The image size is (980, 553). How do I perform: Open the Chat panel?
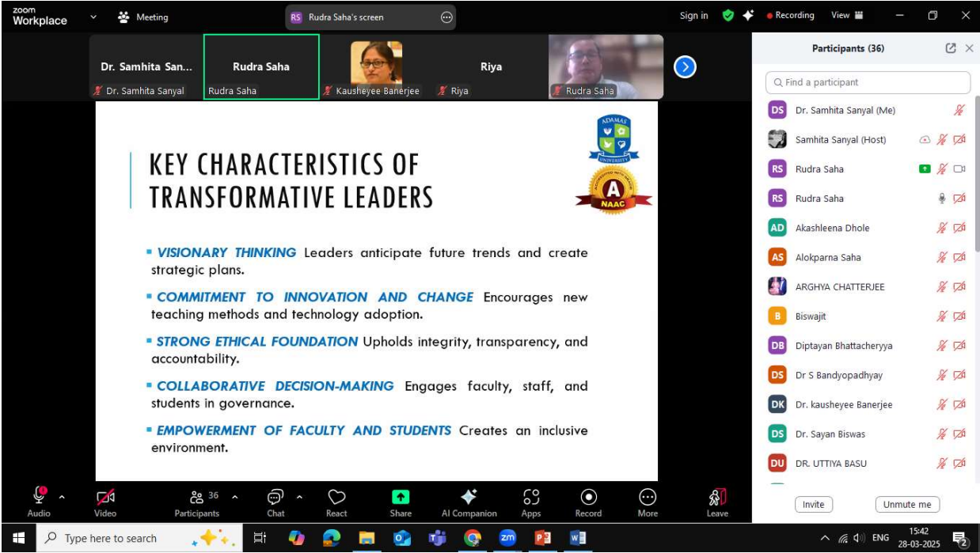[x=275, y=502]
